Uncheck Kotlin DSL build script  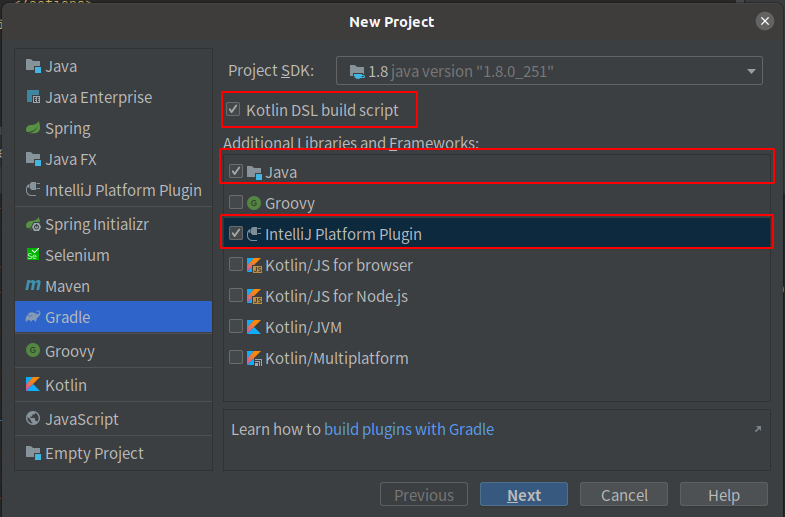(233, 110)
